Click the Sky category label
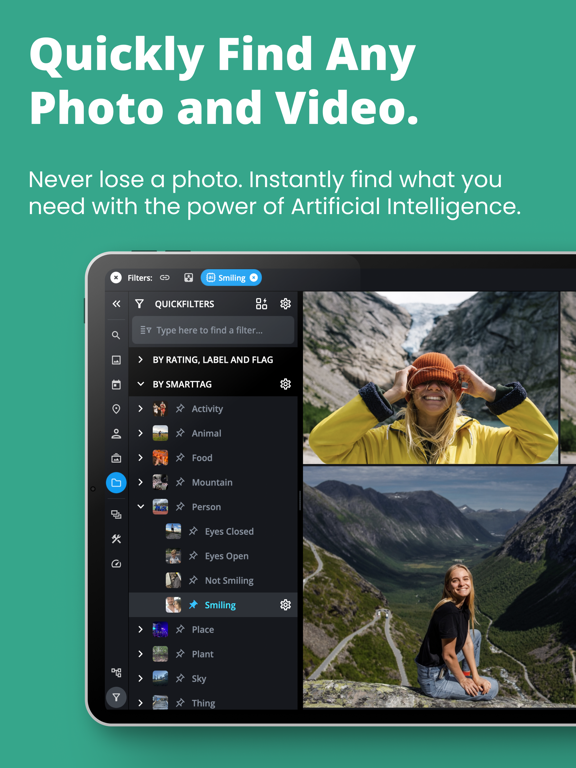This screenshot has height=768, width=576. pos(199,679)
